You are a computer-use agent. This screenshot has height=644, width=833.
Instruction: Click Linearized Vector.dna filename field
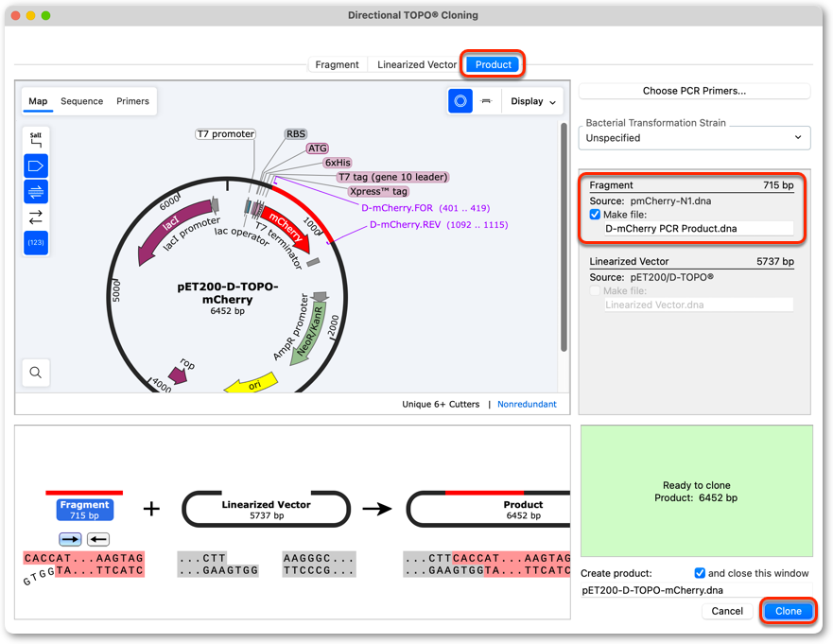tap(698, 305)
